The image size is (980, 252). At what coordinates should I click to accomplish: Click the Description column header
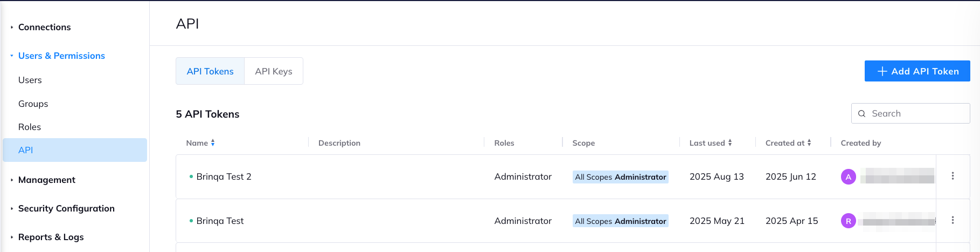click(x=339, y=143)
